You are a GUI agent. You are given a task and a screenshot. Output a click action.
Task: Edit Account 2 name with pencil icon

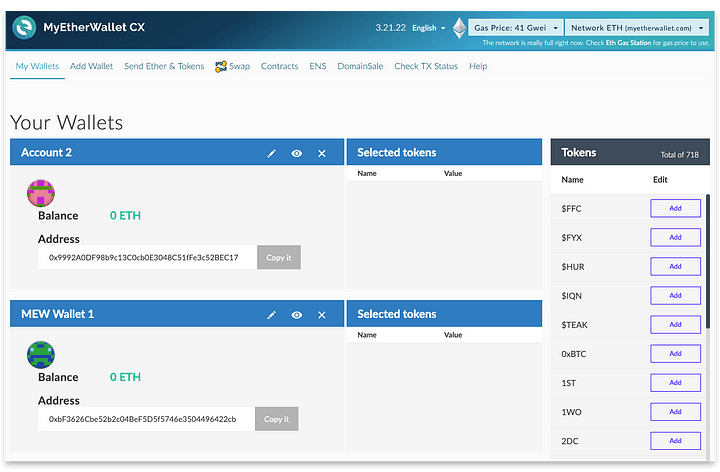[x=271, y=153]
